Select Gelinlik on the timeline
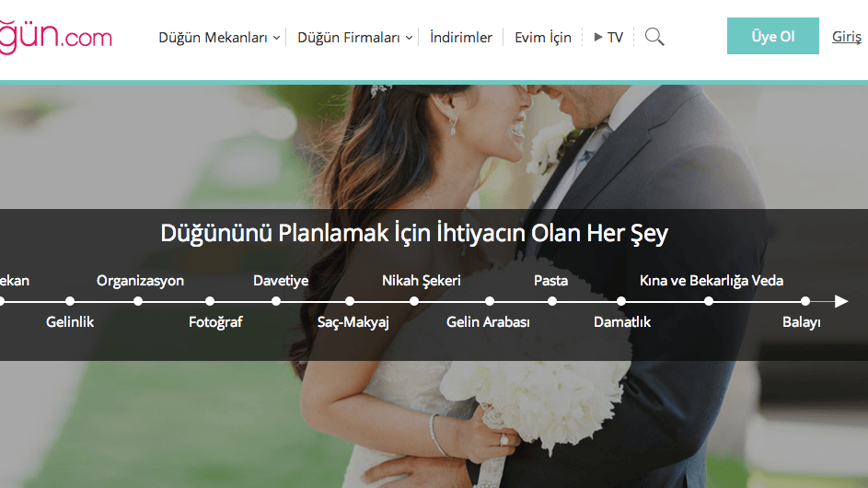 70,322
